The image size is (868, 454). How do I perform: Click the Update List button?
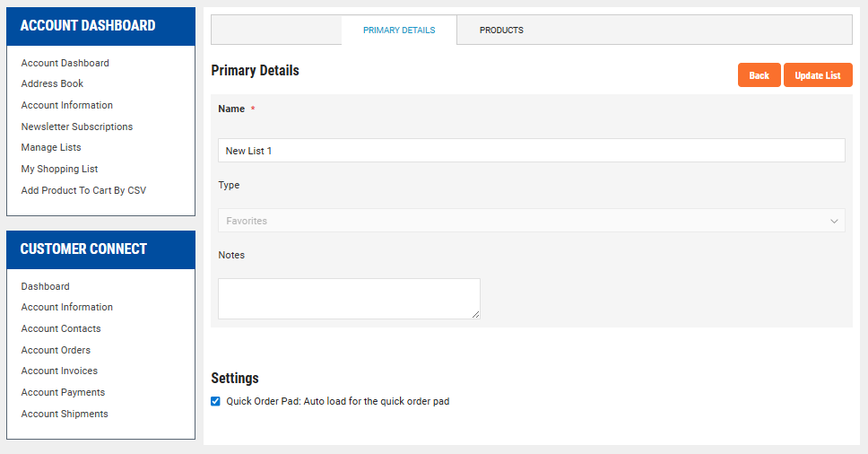tap(818, 75)
